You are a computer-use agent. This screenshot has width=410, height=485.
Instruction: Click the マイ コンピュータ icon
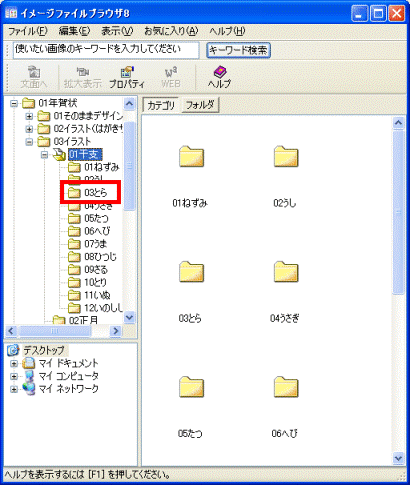pos(29,376)
